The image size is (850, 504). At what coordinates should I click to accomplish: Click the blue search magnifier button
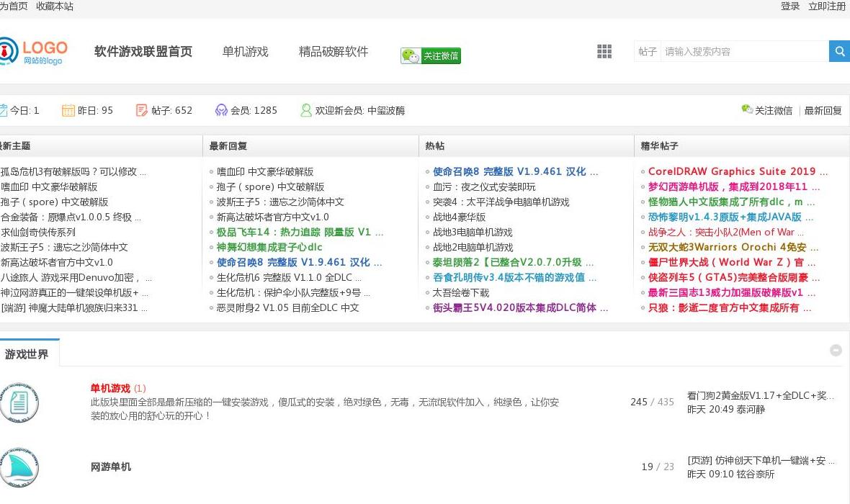[839, 52]
